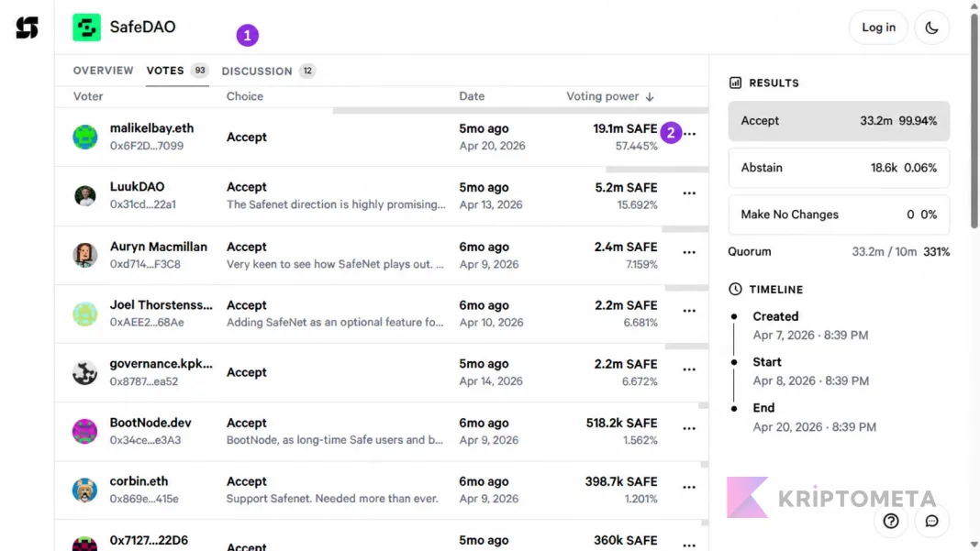Click address 0xd714...F3C8
Image resolution: width=980 pixels, height=551 pixels.
[145, 264]
